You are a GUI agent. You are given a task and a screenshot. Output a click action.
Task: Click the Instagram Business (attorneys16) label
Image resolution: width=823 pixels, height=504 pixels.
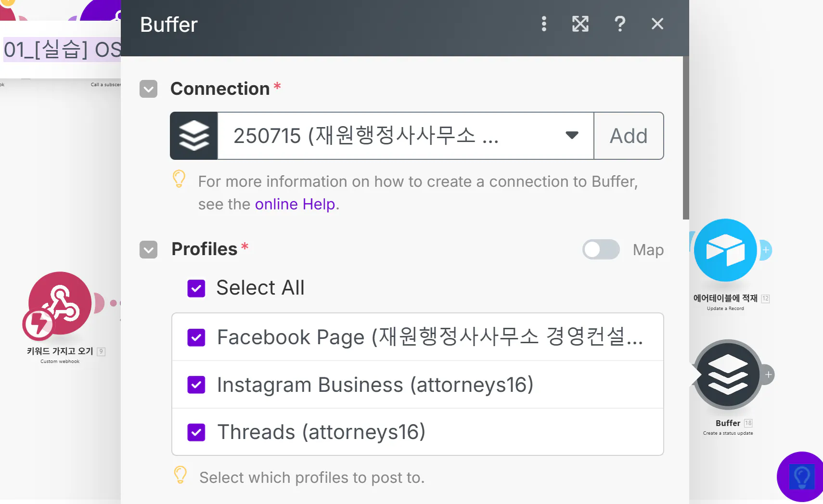pyautogui.click(x=375, y=385)
